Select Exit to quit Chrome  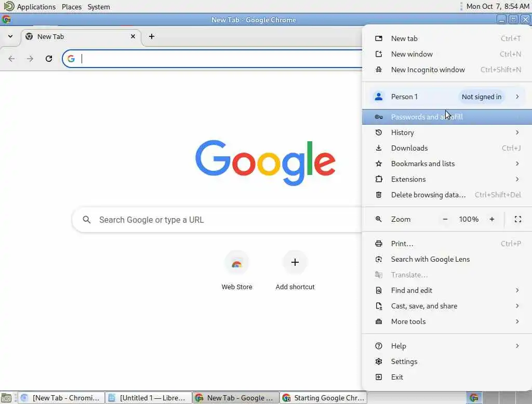tap(447, 377)
